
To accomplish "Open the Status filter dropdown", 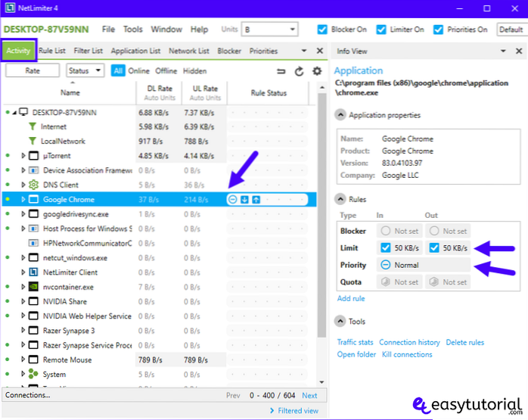I will click(x=85, y=70).
